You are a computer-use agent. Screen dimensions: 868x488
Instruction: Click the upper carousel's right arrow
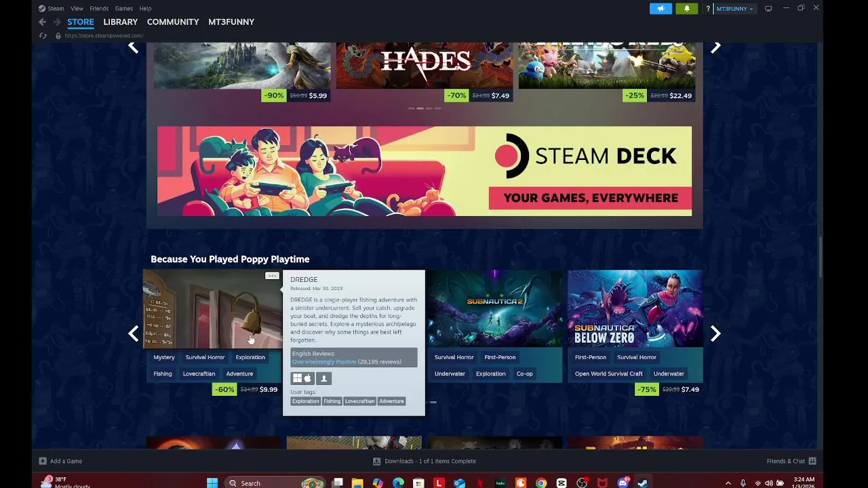pos(715,47)
